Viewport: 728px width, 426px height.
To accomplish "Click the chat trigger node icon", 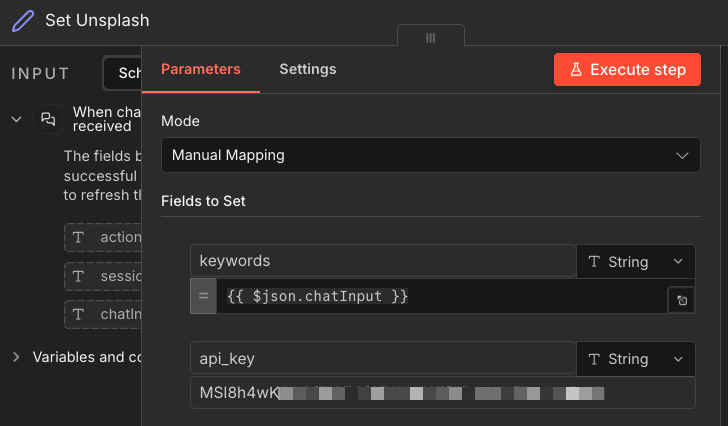I will point(47,119).
